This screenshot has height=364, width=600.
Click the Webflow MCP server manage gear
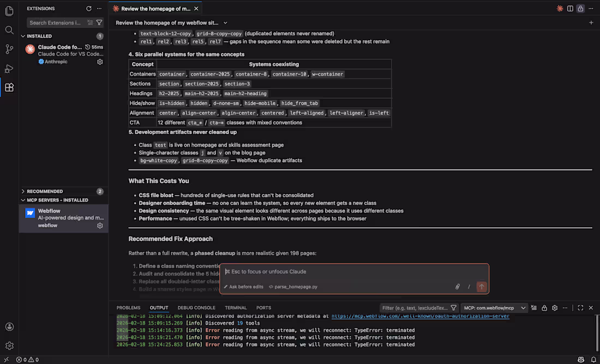click(x=100, y=226)
